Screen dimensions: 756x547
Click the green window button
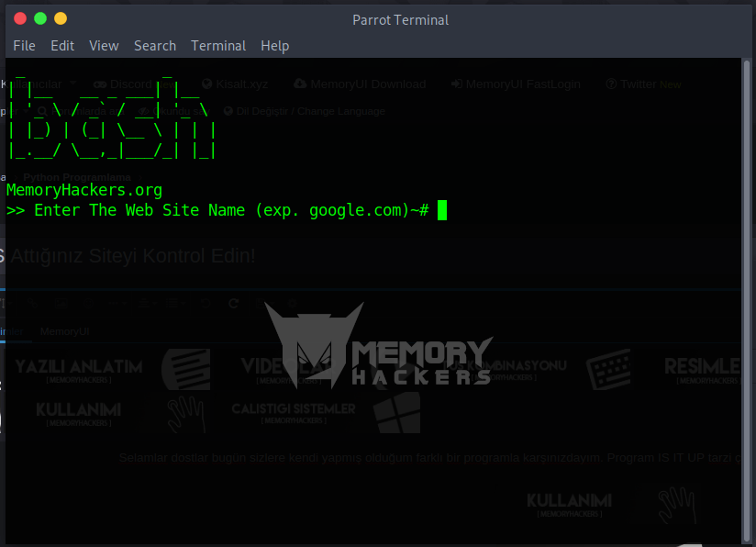[x=40, y=18]
